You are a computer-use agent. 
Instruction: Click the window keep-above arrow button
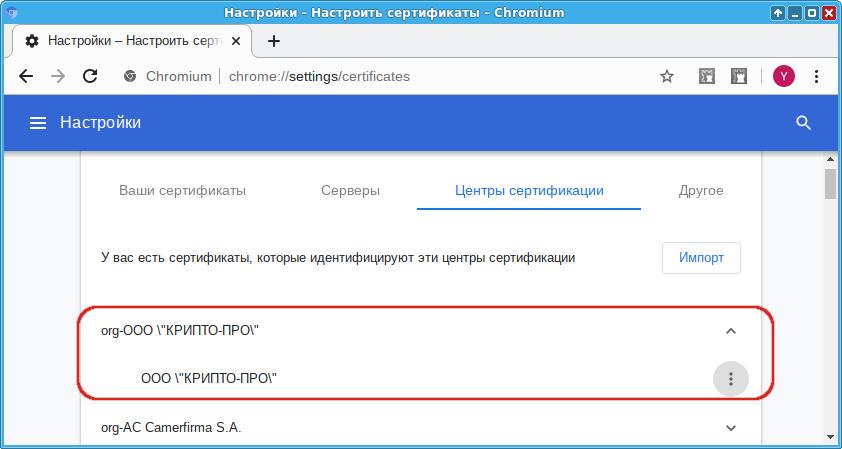click(x=778, y=12)
